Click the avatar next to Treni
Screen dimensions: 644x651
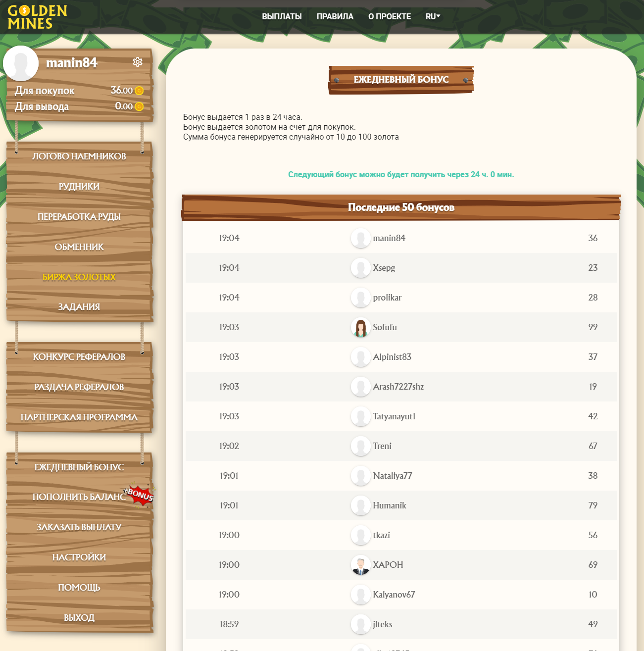pyautogui.click(x=361, y=446)
